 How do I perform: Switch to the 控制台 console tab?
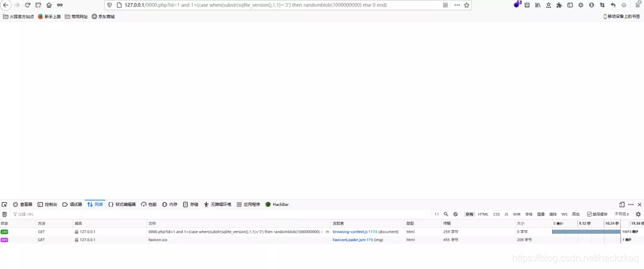[x=48, y=205]
